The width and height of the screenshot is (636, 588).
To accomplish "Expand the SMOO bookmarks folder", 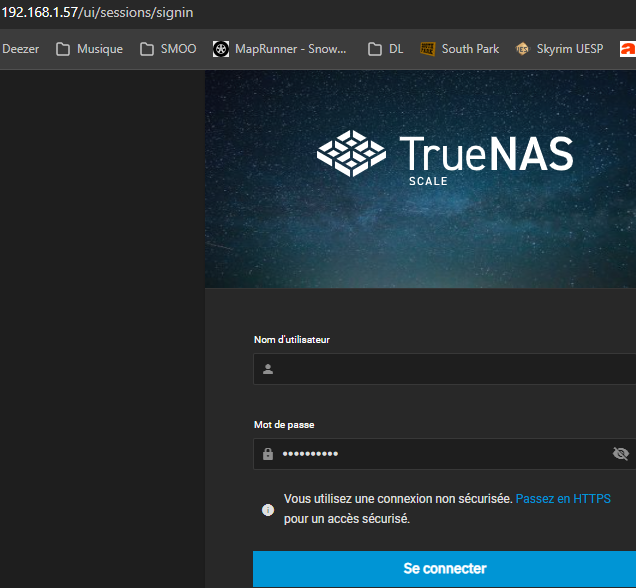I will [167, 48].
